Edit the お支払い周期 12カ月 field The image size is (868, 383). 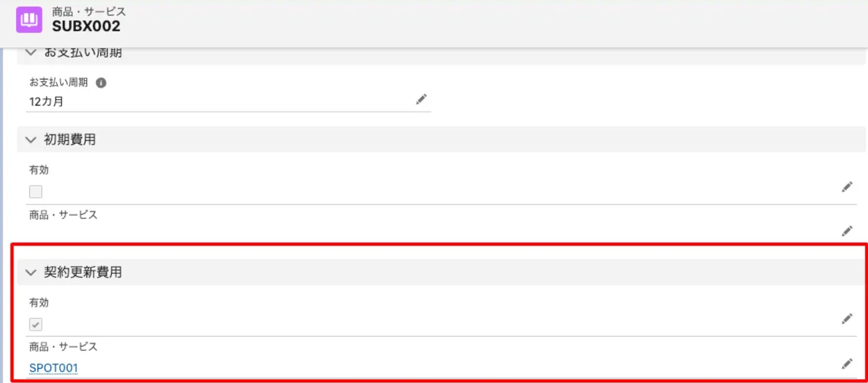(x=421, y=99)
